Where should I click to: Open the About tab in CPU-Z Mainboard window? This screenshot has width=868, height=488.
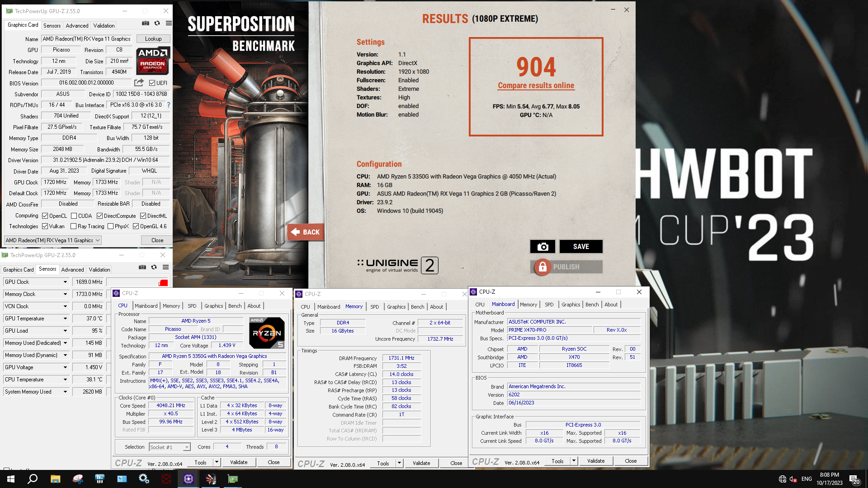pos(611,305)
